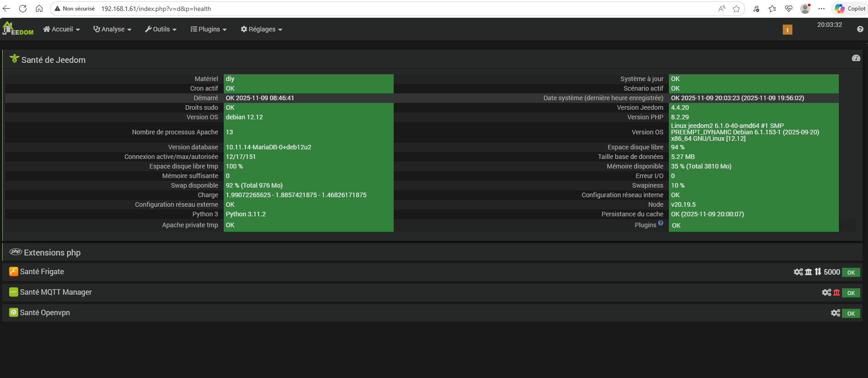
Task: Click the help icon beside Plugins label
Action: [x=661, y=223]
